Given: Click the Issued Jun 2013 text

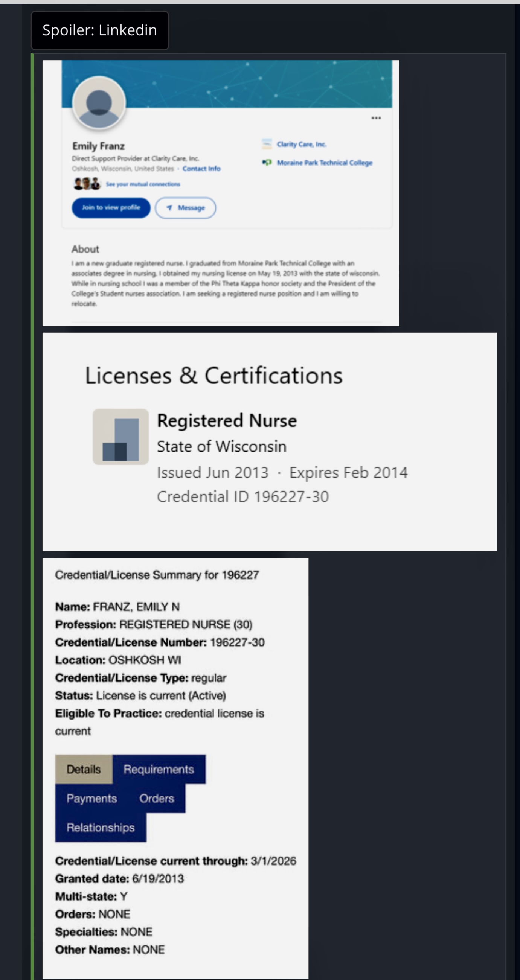Looking at the screenshot, I should [213, 473].
